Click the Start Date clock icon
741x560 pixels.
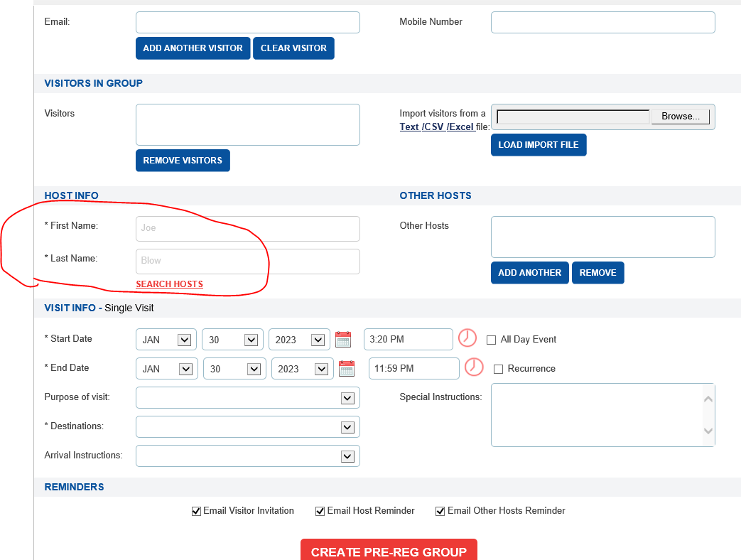(x=467, y=338)
